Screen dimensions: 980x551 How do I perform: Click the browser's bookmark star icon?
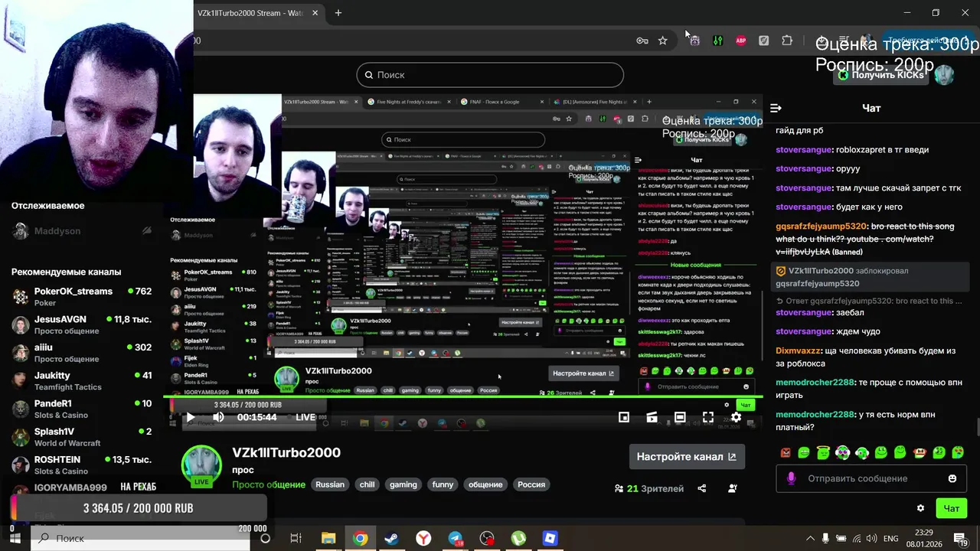point(662,41)
